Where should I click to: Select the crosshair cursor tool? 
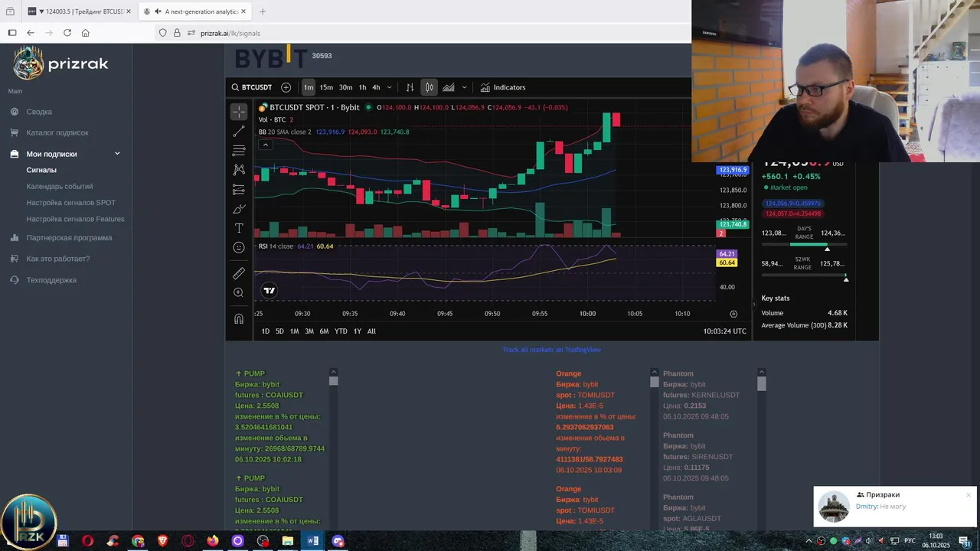(239, 112)
